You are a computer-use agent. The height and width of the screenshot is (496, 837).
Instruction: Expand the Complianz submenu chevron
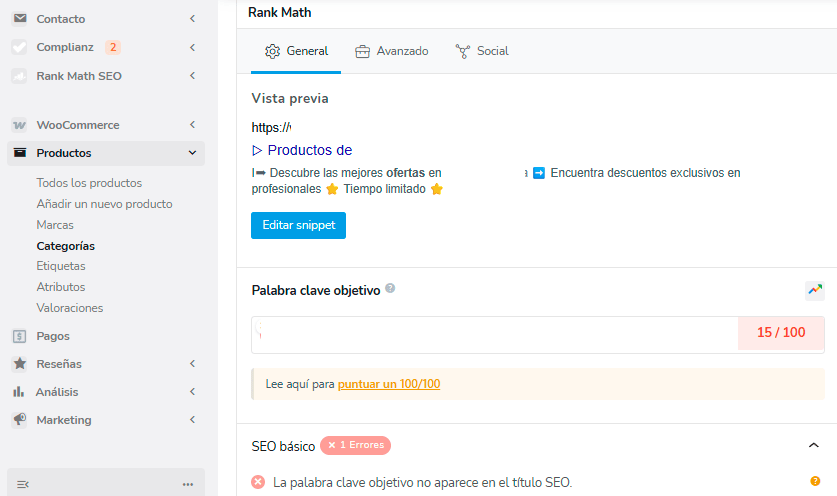click(x=192, y=47)
